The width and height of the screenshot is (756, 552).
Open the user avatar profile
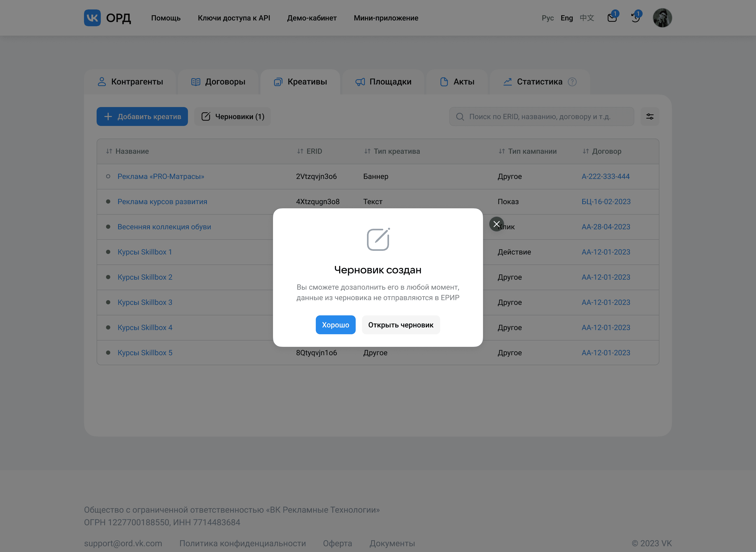pyautogui.click(x=662, y=18)
